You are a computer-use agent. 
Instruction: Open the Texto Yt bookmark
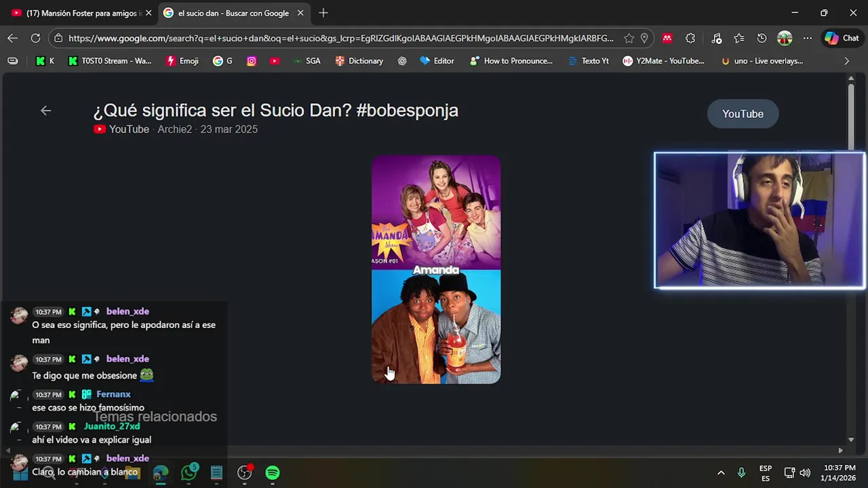588,61
